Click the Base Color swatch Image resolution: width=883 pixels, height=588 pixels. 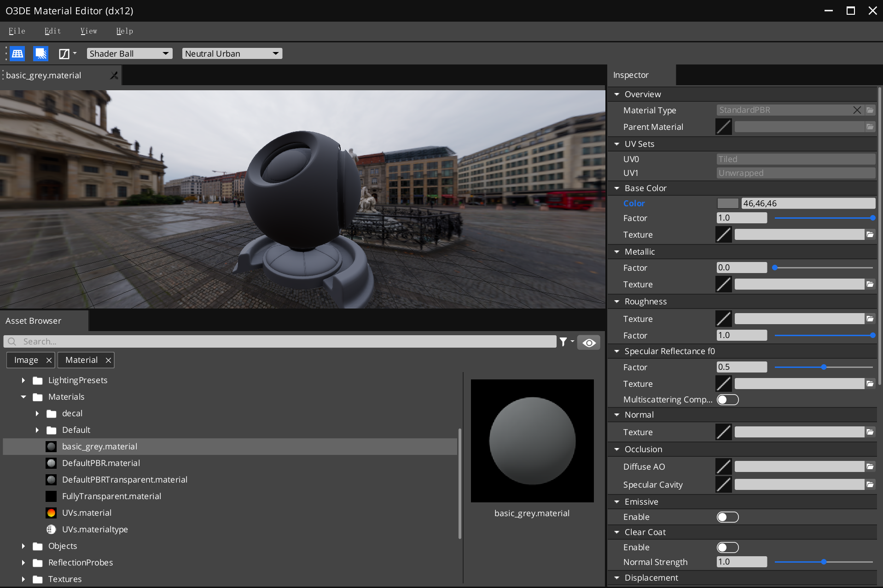(727, 204)
